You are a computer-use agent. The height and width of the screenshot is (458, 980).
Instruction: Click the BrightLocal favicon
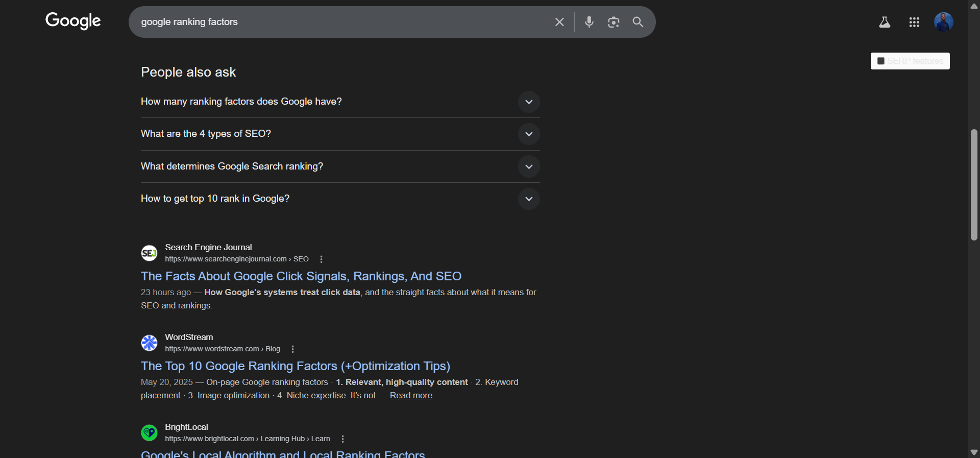coord(149,432)
